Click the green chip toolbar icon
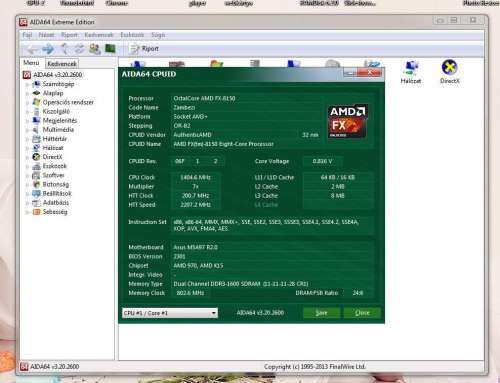500x383 pixels. [x=110, y=49]
